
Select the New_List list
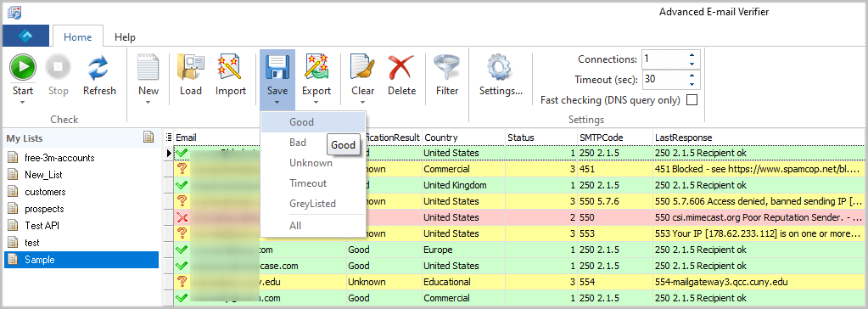point(82,175)
